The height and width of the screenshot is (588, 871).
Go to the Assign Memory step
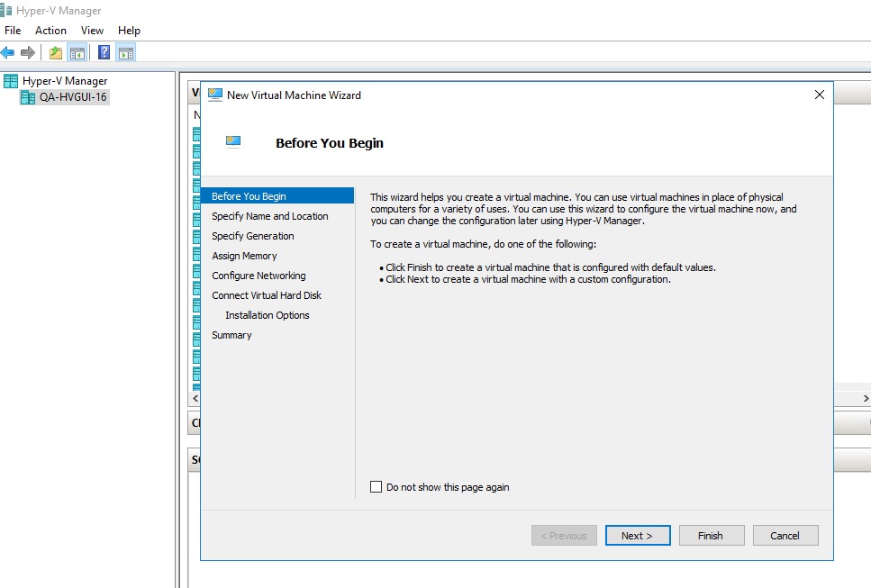pos(244,256)
